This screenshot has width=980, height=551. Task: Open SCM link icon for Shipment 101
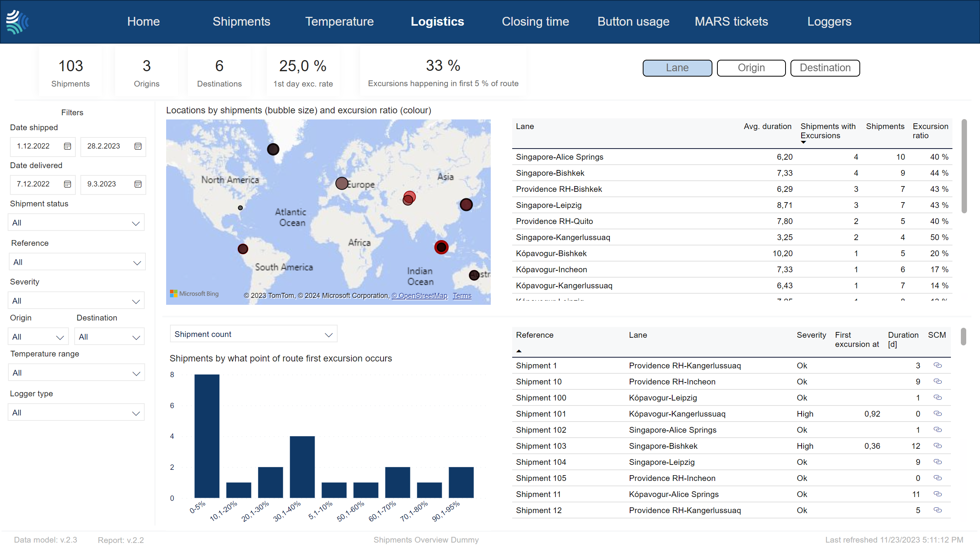click(x=938, y=414)
